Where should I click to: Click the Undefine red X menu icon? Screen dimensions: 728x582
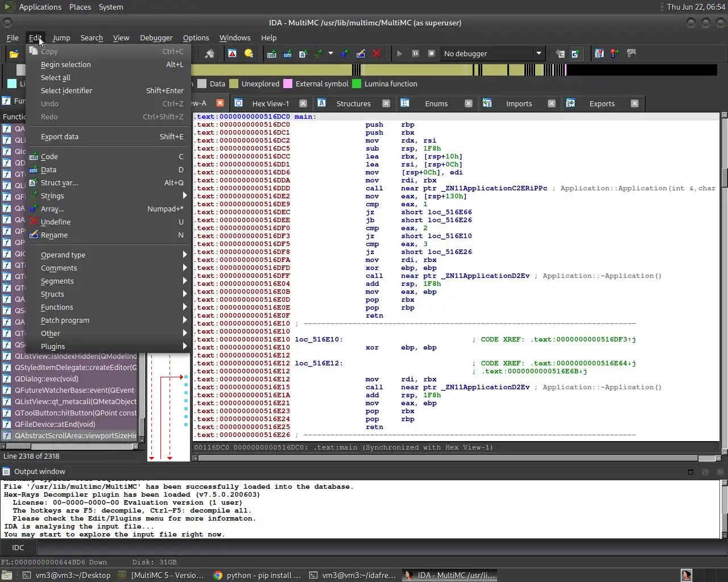pyautogui.click(x=34, y=222)
